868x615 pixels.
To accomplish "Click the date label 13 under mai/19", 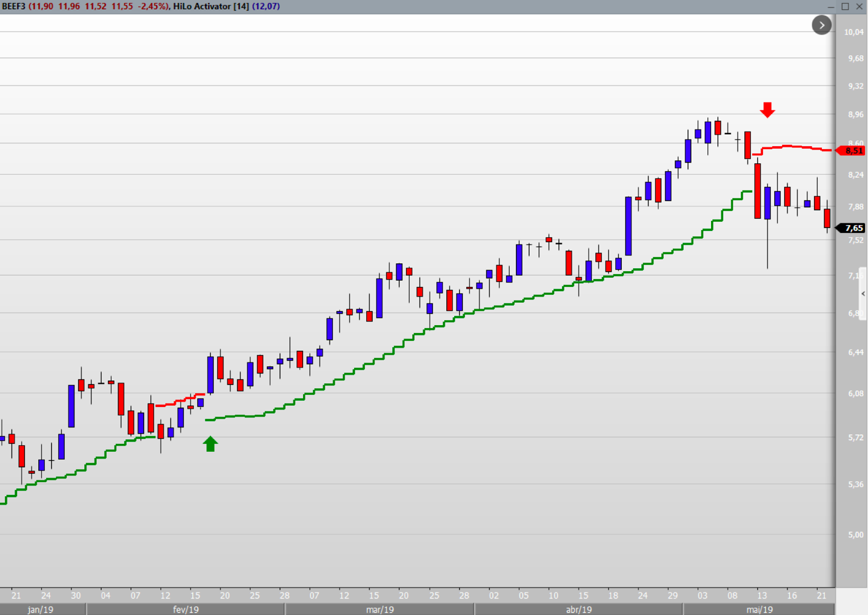I will click(x=762, y=596).
